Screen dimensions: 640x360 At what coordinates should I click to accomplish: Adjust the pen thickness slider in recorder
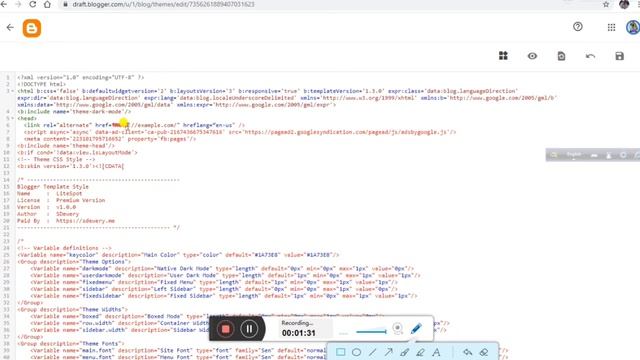(371, 332)
